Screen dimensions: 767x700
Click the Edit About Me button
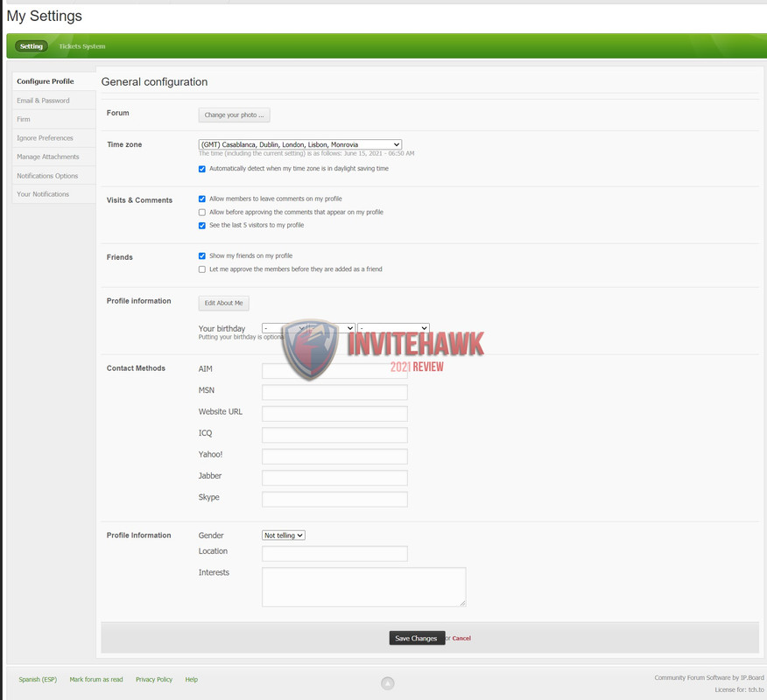(223, 303)
